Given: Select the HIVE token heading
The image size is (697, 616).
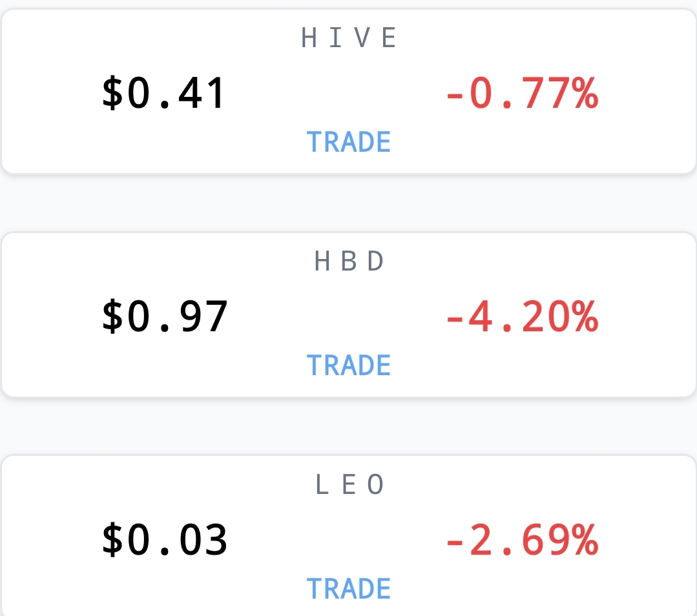Looking at the screenshot, I should [x=349, y=37].
